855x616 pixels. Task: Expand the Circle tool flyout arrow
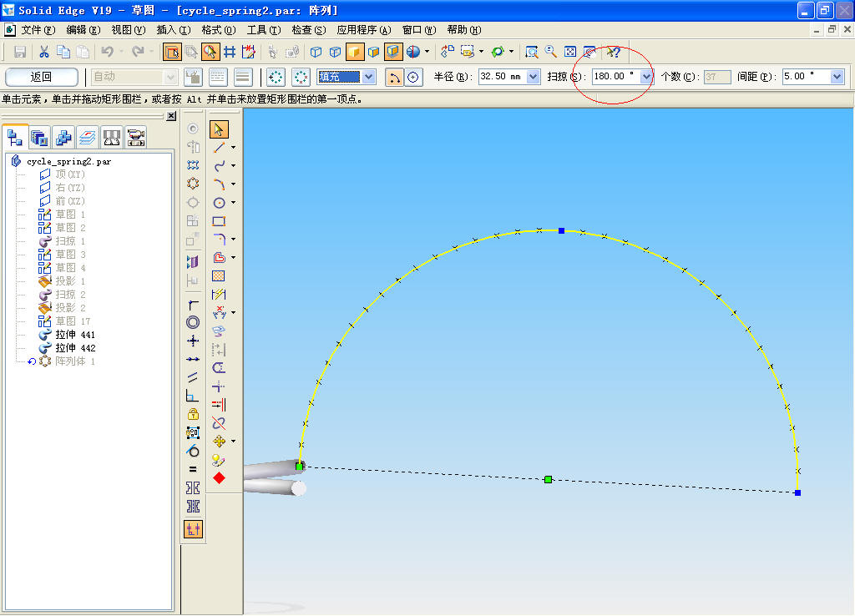(234, 203)
